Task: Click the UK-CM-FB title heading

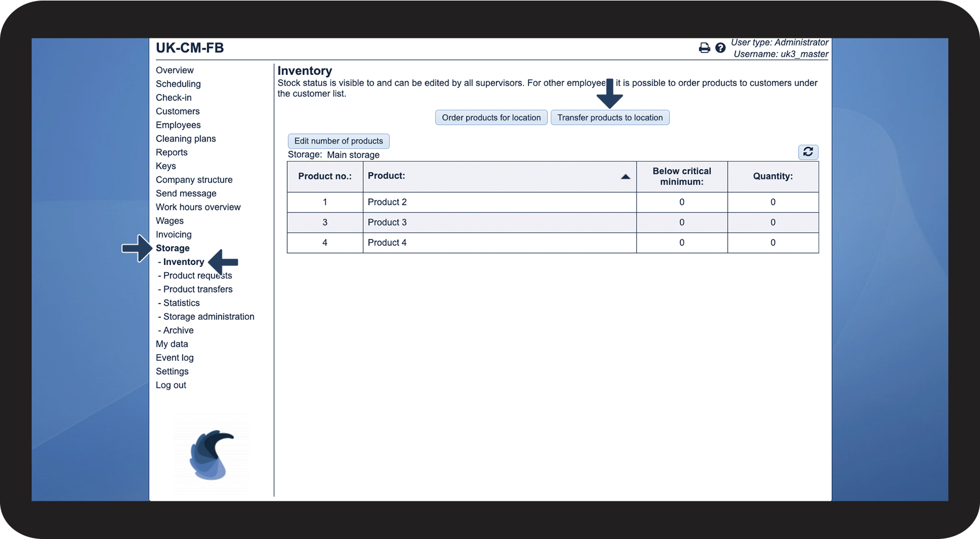Action: click(x=190, y=48)
